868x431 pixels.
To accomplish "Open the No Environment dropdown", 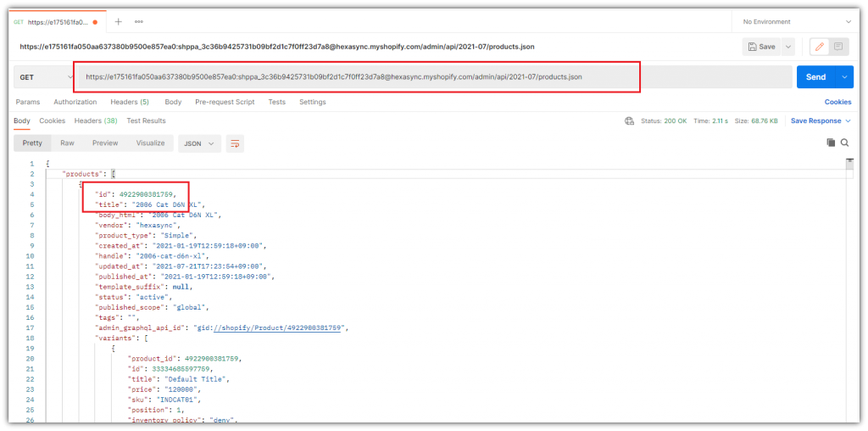I will pos(797,21).
